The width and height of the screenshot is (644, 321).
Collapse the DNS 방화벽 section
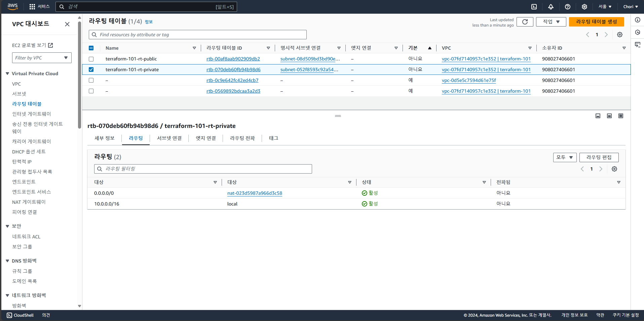coord(7,261)
